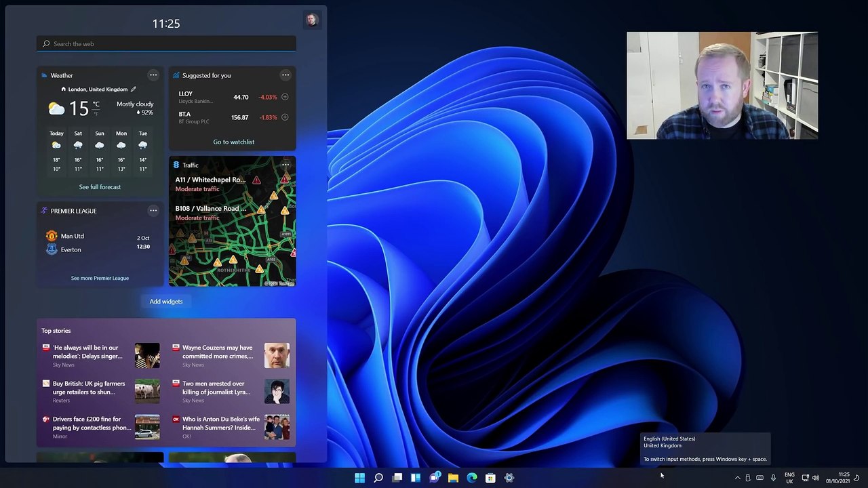Select the Celsius temperature unit

pyautogui.click(x=96, y=104)
